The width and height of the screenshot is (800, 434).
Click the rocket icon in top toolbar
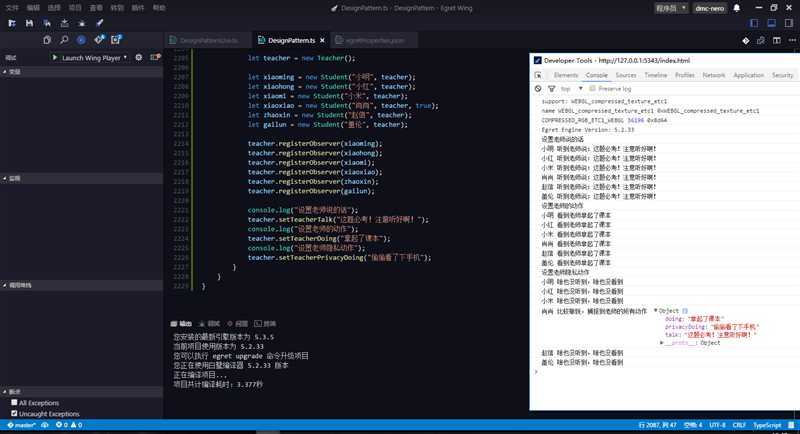click(x=99, y=23)
